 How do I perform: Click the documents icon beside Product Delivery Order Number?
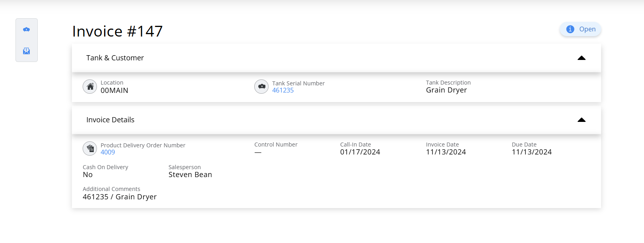(90, 148)
